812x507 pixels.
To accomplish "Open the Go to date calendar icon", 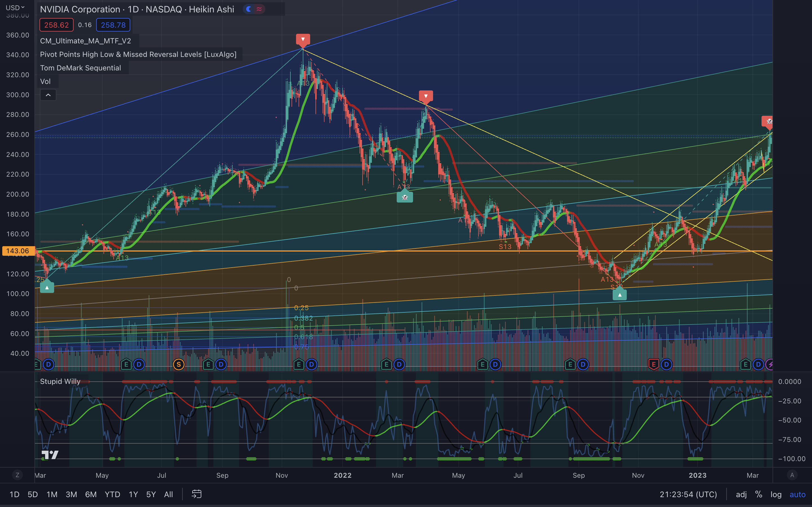I will [x=197, y=494].
